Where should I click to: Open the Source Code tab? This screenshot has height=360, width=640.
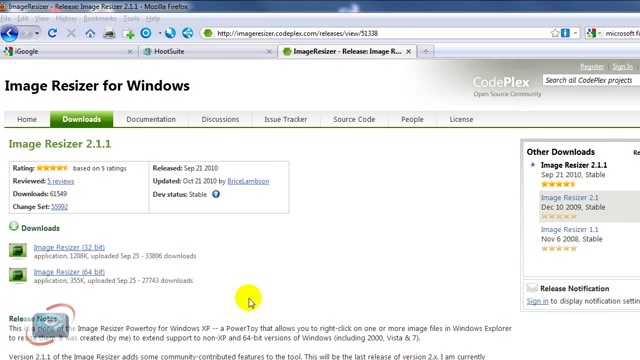click(x=354, y=119)
